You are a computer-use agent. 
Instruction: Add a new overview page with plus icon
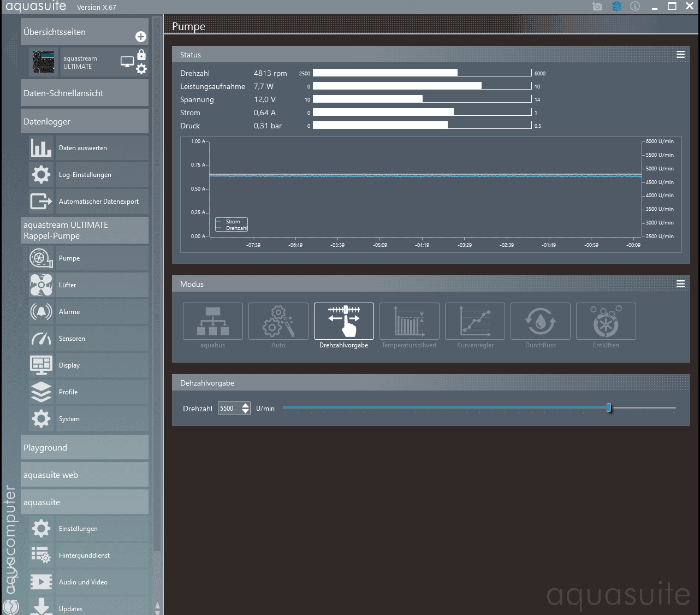tap(141, 37)
